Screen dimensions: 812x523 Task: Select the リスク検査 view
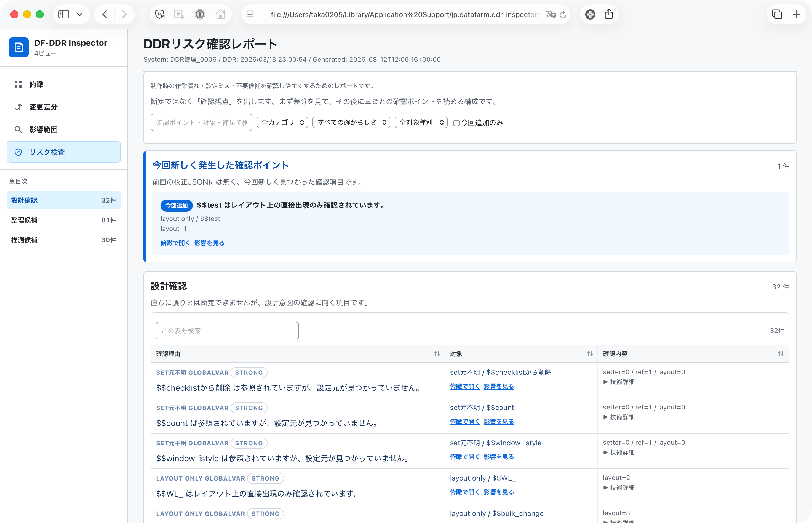click(63, 152)
